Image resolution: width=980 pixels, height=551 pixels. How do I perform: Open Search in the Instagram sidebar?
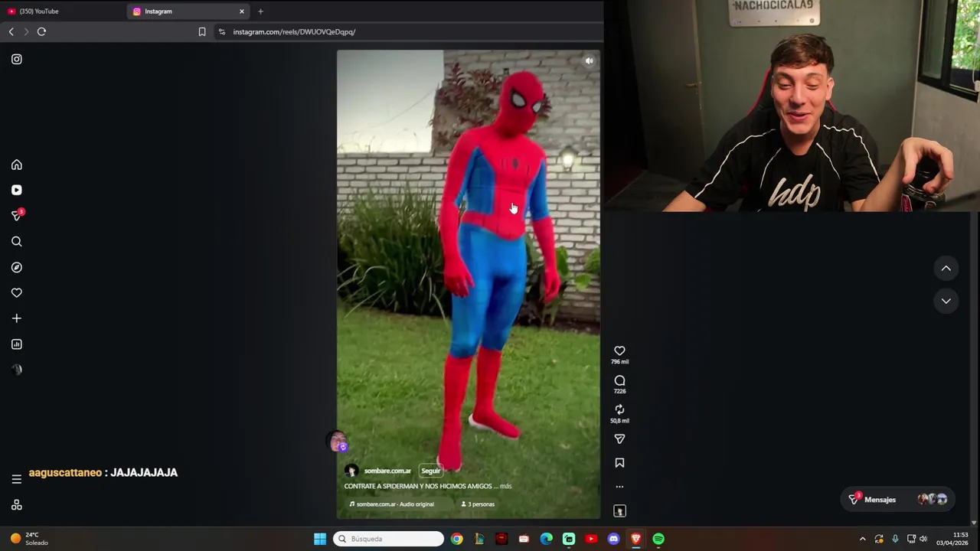click(x=17, y=242)
